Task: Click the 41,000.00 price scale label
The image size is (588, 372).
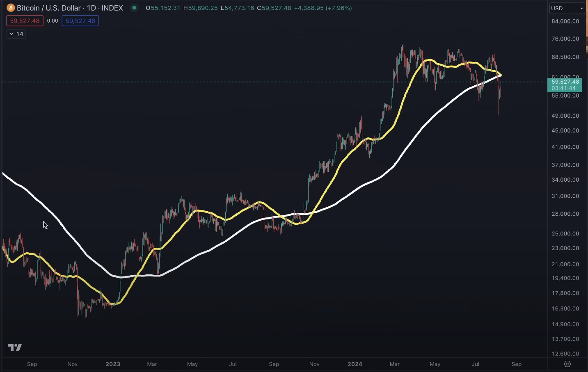Action: [x=565, y=147]
